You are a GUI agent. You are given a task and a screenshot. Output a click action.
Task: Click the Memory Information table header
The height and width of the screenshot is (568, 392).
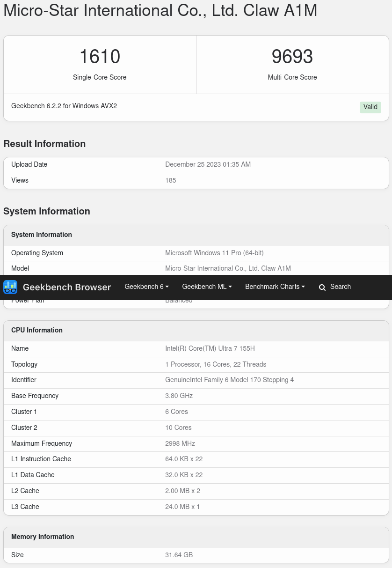[x=43, y=537]
